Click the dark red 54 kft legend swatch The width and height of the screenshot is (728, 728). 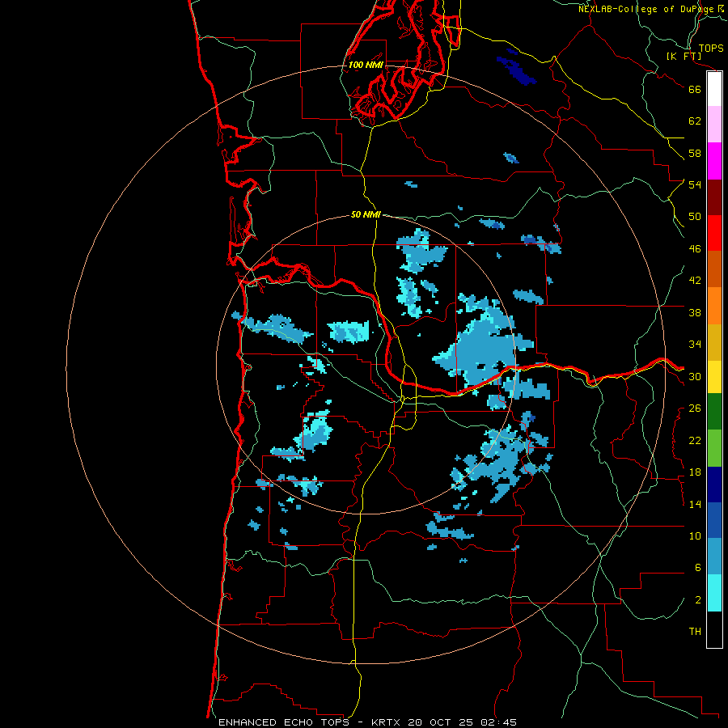[x=714, y=197]
